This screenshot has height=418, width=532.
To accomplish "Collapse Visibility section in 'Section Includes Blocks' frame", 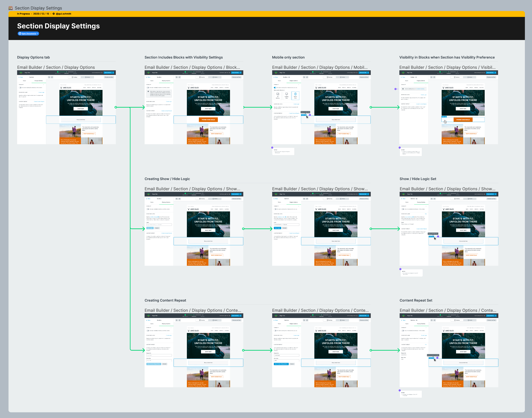I will coord(171,84).
